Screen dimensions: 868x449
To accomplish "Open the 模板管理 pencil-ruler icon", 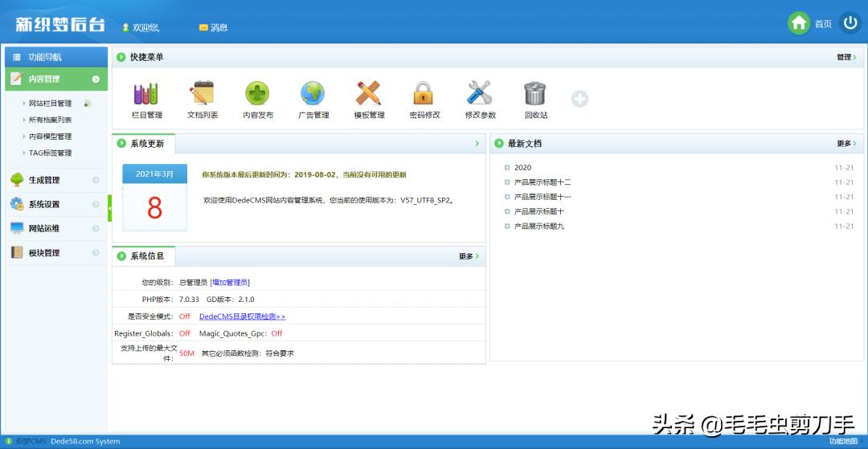I will (x=369, y=95).
